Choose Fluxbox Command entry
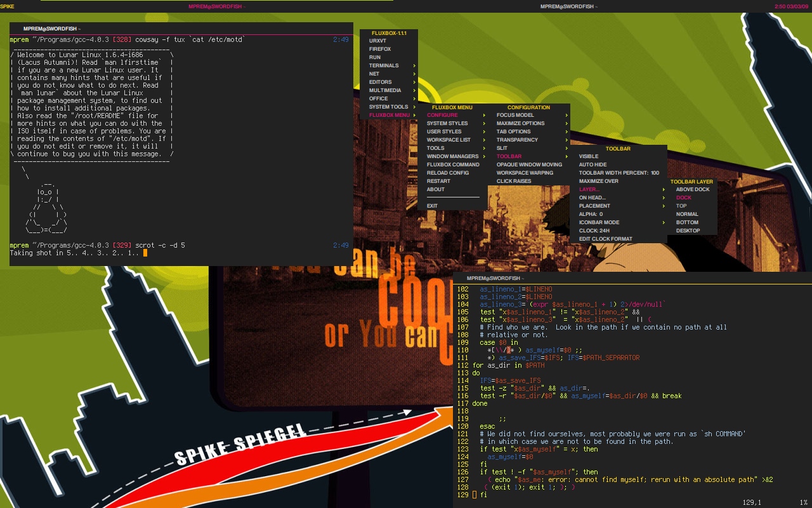The image size is (812, 508). coord(453,164)
